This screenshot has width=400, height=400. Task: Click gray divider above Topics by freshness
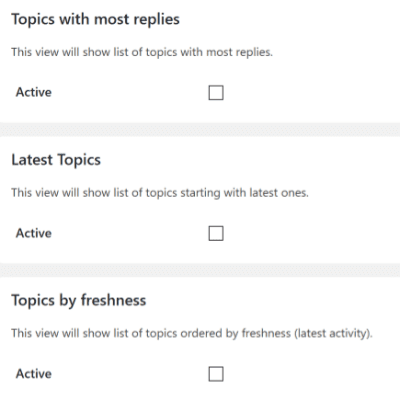point(200,270)
